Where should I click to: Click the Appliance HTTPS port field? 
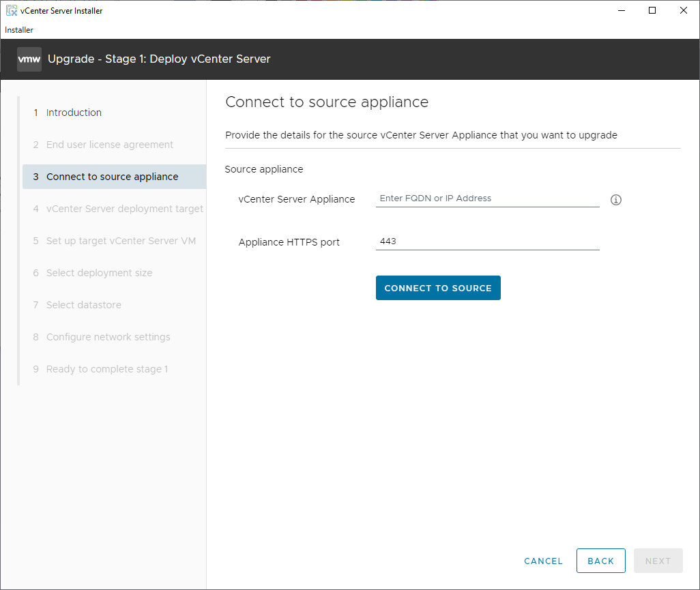pos(487,241)
